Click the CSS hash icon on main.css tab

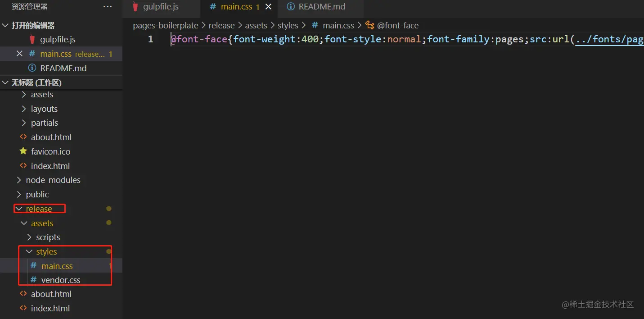[x=213, y=7]
